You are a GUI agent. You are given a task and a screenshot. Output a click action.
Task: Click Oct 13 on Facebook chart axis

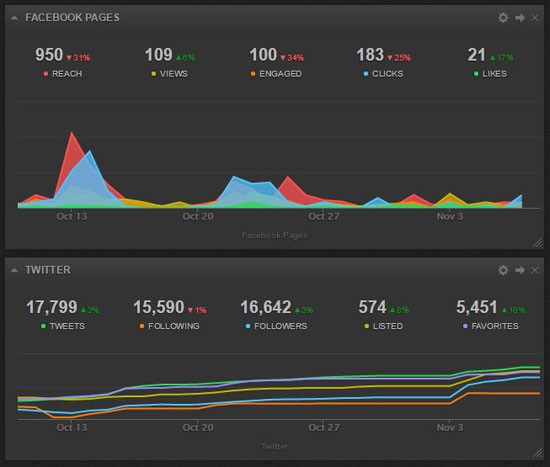(72, 216)
